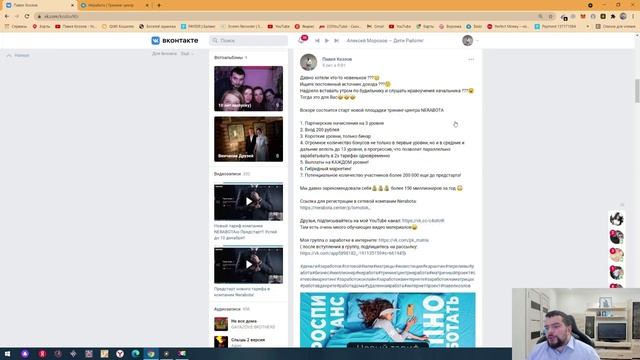Click the browser address bar
This screenshot has width=640, height=360.
click(x=286, y=16)
